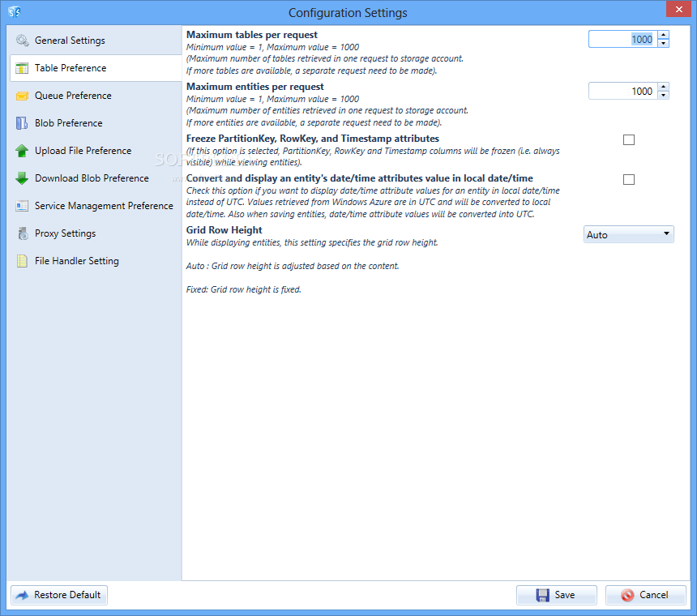Image resolution: width=697 pixels, height=616 pixels.
Task: Click the General Settings gear icon
Action: click(x=22, y=41)
